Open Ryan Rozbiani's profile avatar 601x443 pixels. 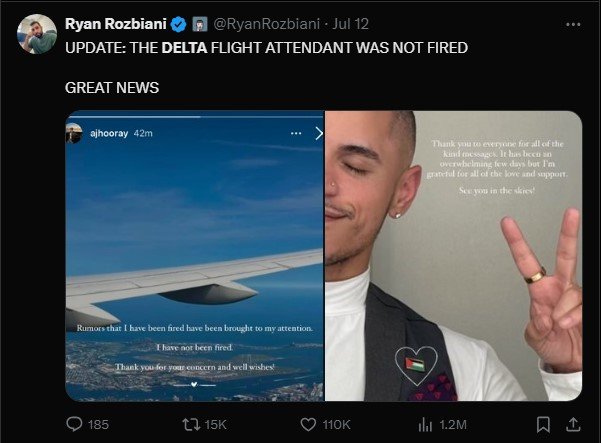(x=35, y=34)
